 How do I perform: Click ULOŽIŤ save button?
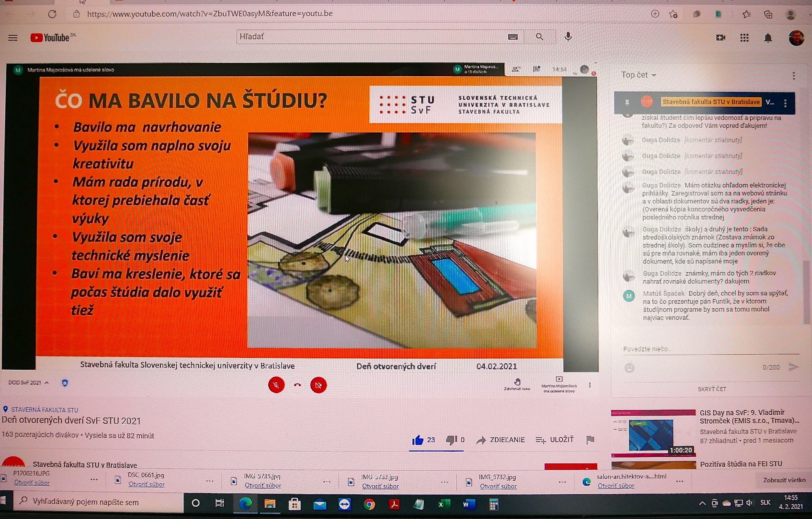[555, 439]
